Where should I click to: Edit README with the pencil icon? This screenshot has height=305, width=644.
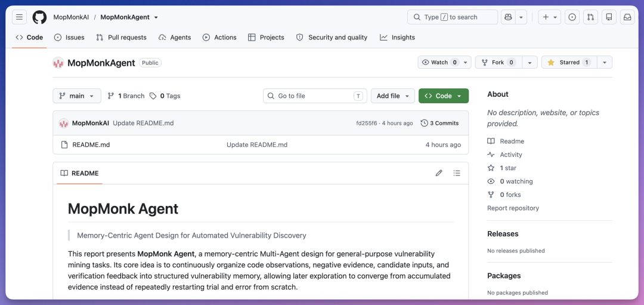[439, 173]
